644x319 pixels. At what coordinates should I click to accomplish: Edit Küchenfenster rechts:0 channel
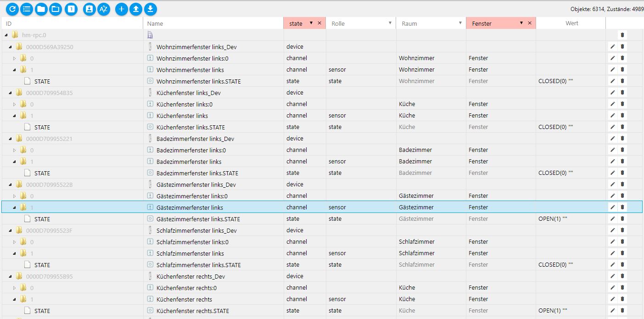coord(612,287)
